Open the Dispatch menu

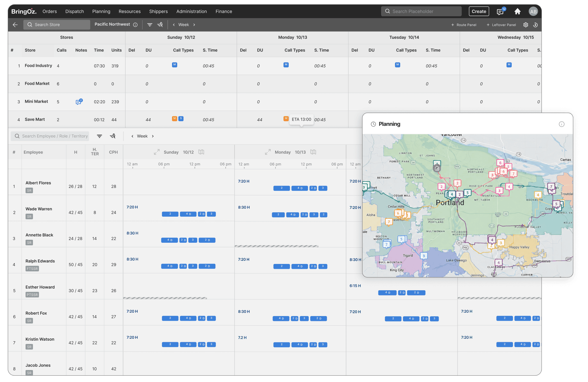75,11
